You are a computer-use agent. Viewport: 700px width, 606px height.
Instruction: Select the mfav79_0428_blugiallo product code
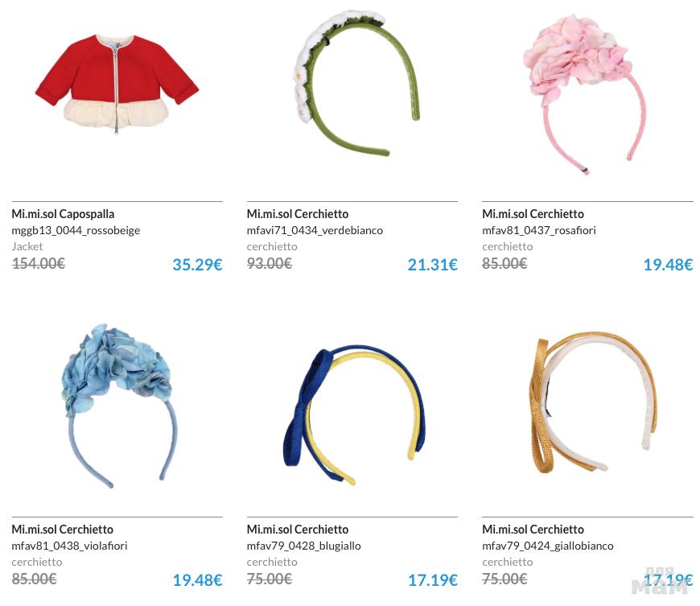[303, 546]
